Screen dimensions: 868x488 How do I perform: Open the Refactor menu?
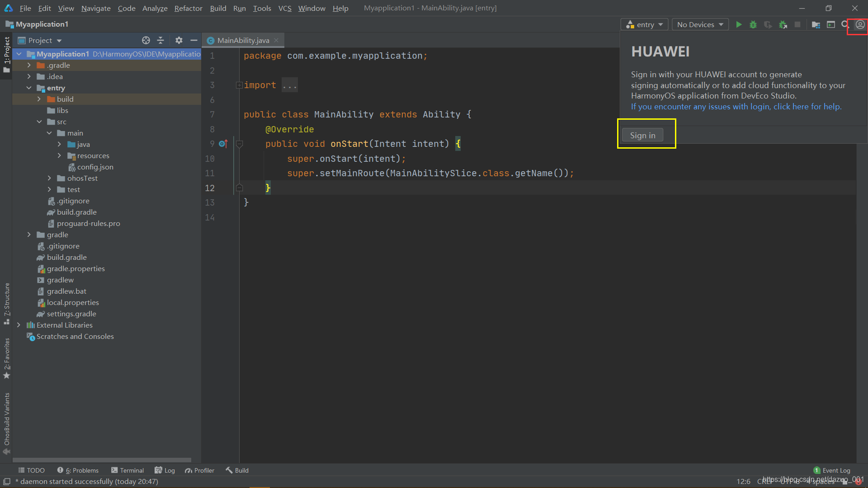coord(188,8)
